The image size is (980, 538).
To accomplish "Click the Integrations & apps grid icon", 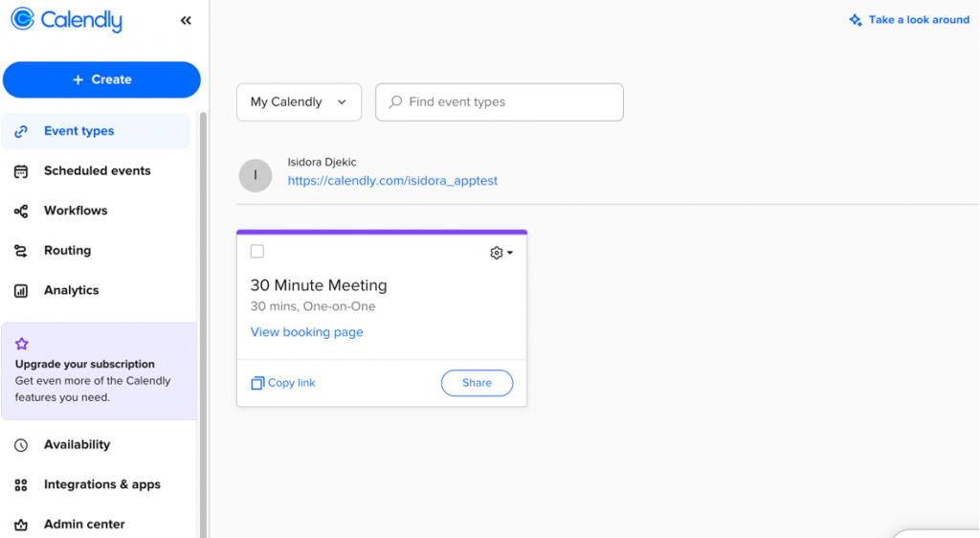I will pyautogui.click(x=21, y=485).
